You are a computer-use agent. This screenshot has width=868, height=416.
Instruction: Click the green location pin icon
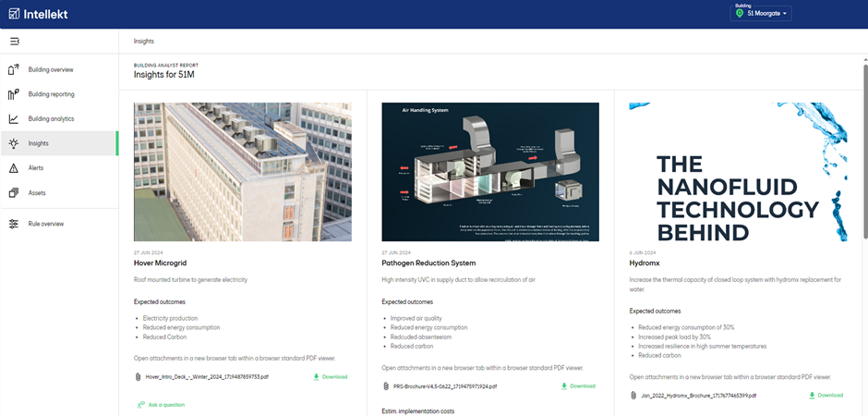coord(740,13)
